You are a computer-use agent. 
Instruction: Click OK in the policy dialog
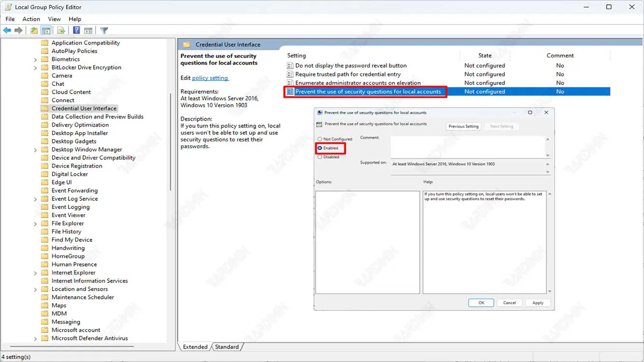click(x=481, y=303)
